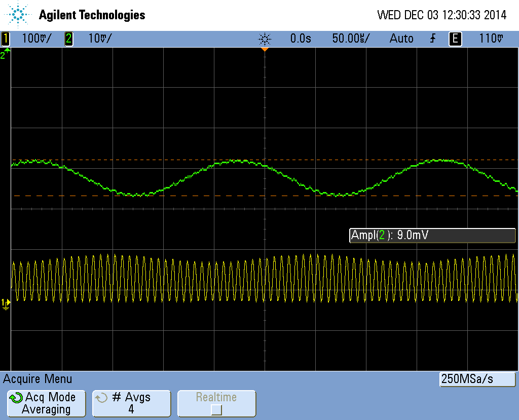The width and height of the screenshot is (519, 420).
Task: Adjust the # Avgs 4 softkey
Action: pos(131,403)
